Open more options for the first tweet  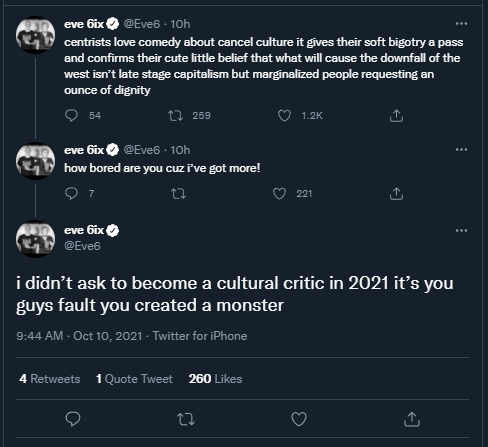(x=461, y=23)
